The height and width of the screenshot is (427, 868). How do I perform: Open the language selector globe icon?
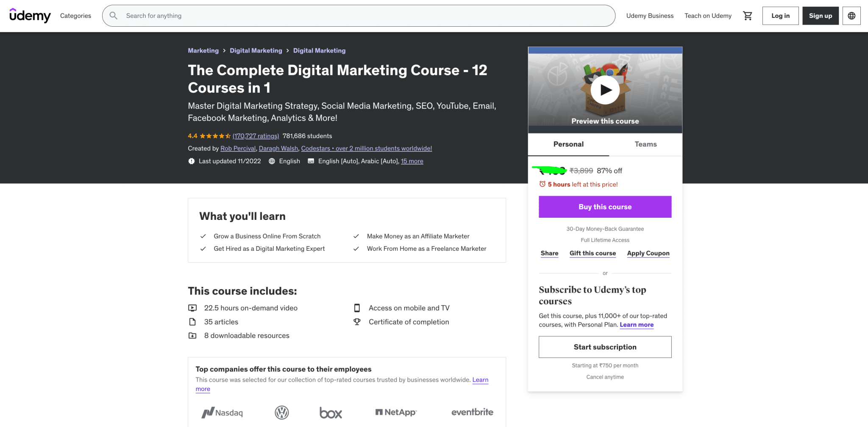(x=851, y=16)
